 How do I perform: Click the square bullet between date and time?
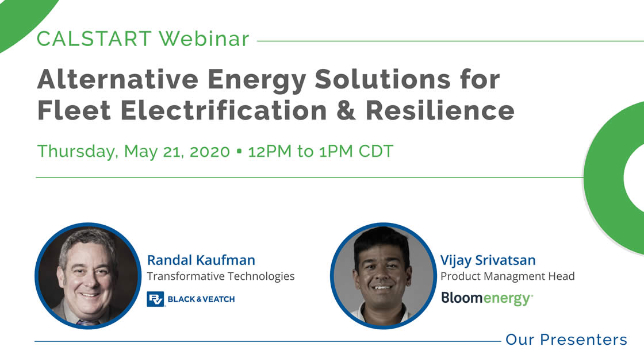[x=240, y=152]
